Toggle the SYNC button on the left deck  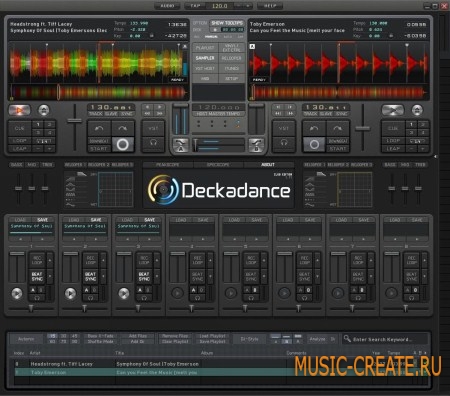point(127,114)
